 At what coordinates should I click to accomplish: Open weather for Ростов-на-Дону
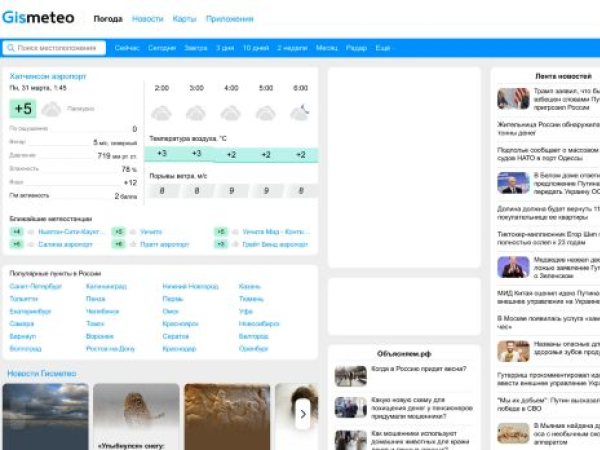(x=110, y=349)
